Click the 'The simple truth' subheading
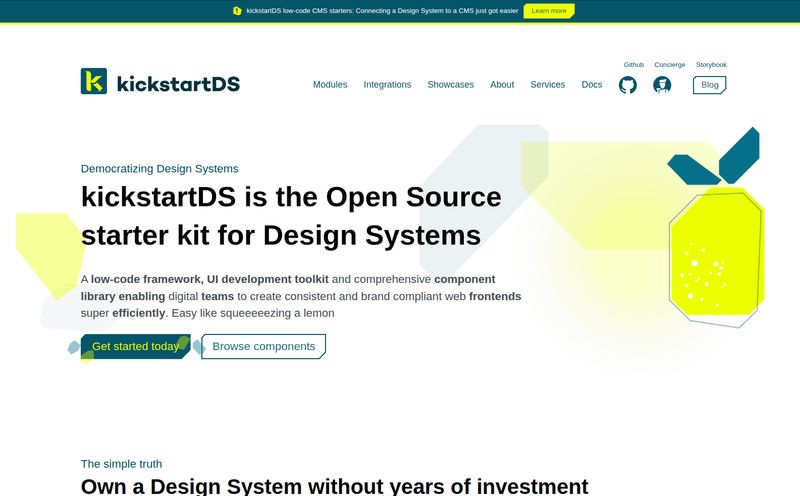The height and width of the screenshot is (496, 800). click(x=121, y=464)
